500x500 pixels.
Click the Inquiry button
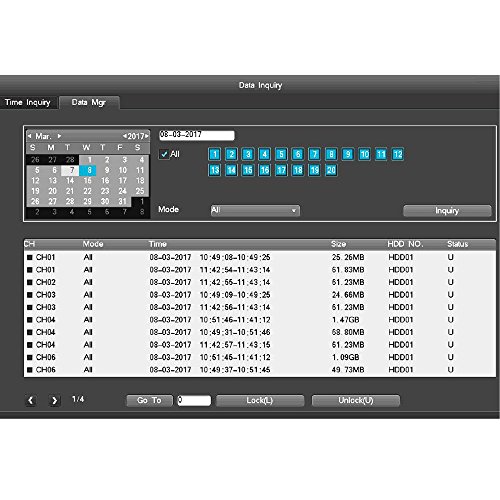coord(447,211)
